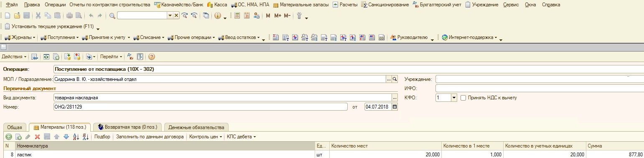The width and height of the screenshot is (644, 158).
Task: Click the M- memory subtract button
Action: point(287,16)
